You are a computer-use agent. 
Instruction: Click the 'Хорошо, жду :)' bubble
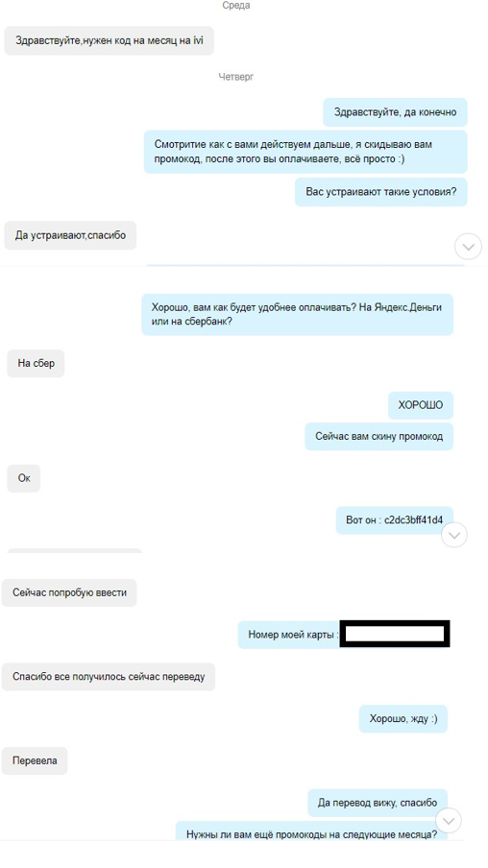(x=403, y=719)
